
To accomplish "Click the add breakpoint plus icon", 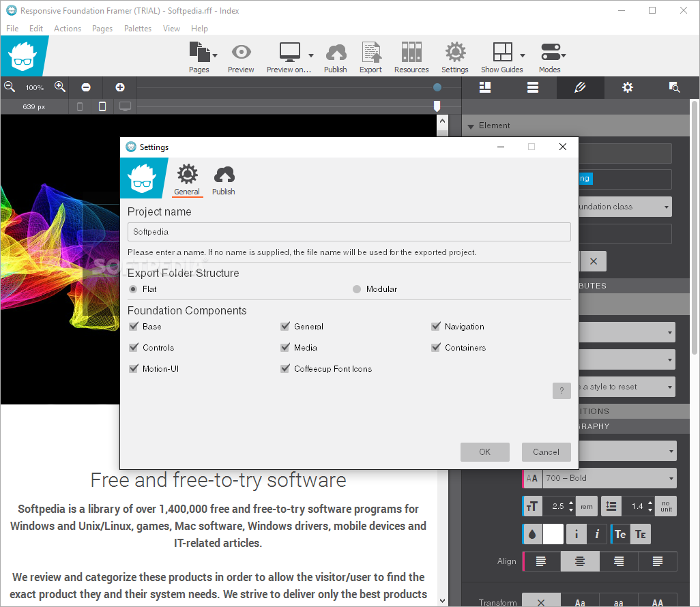I will 119,87.
